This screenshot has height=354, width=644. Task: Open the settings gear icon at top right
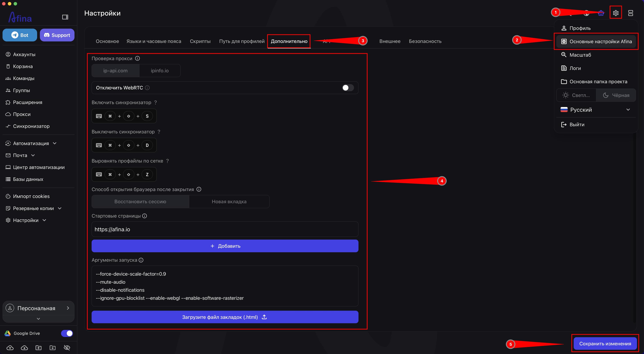coord(615,13)
